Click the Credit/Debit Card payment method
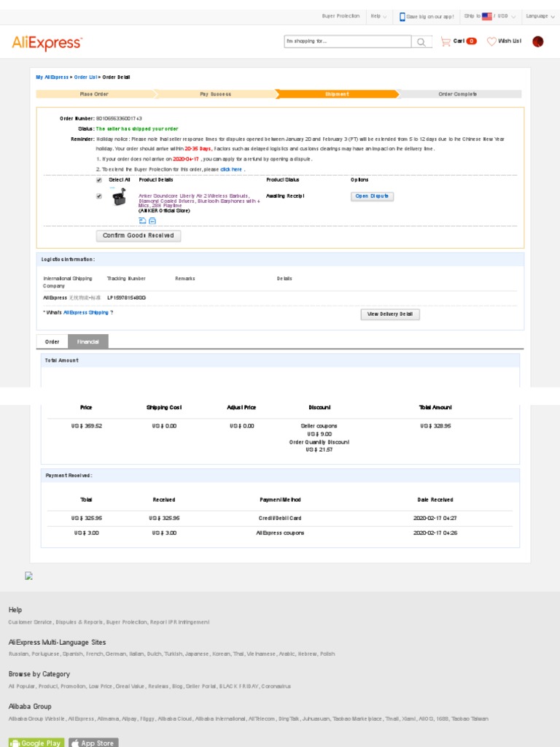 [x=280, y=518]
